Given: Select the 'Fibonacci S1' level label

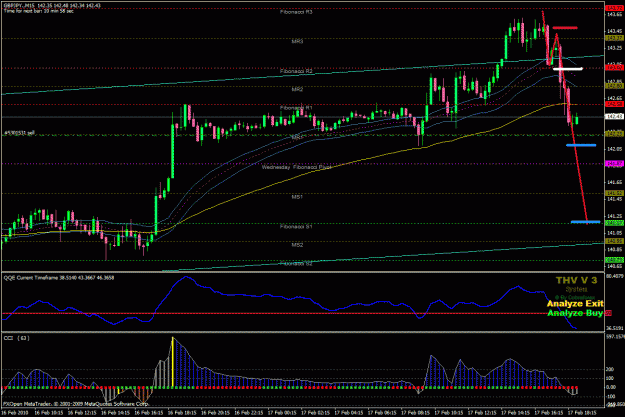Looking at the screenshot, I should (x=297, y=226).
